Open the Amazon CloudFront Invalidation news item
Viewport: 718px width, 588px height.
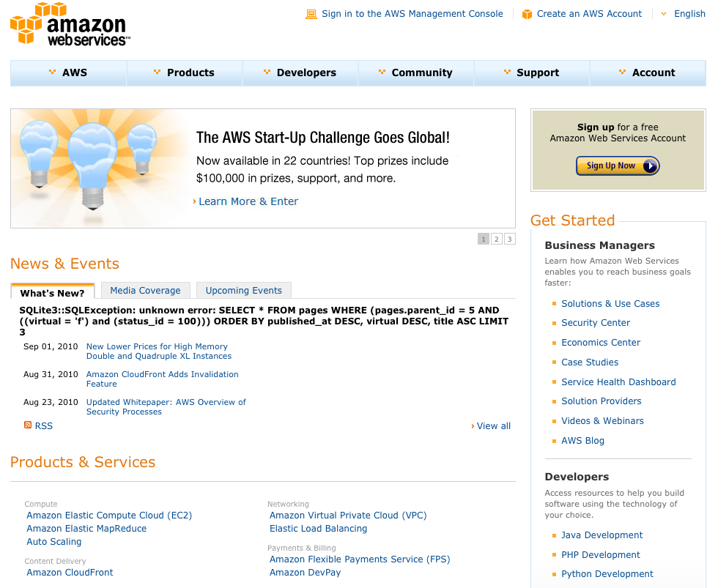(163, 379)
